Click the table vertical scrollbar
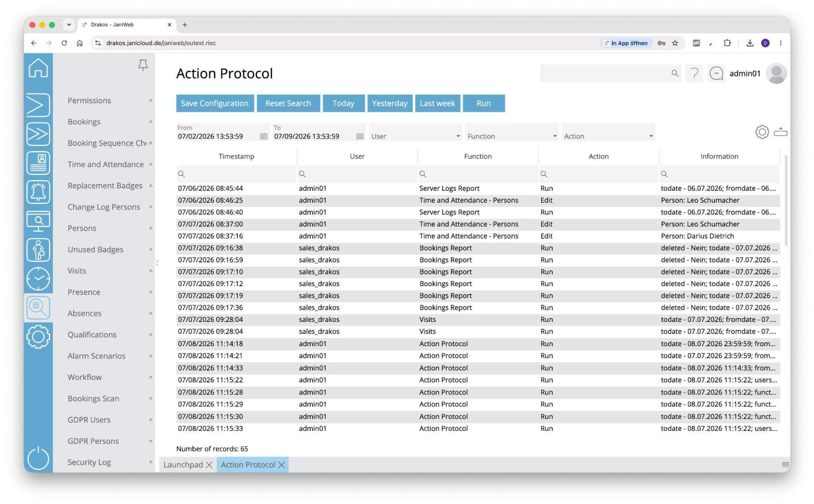This screenshot has height=504, width=814. point(786,201)
